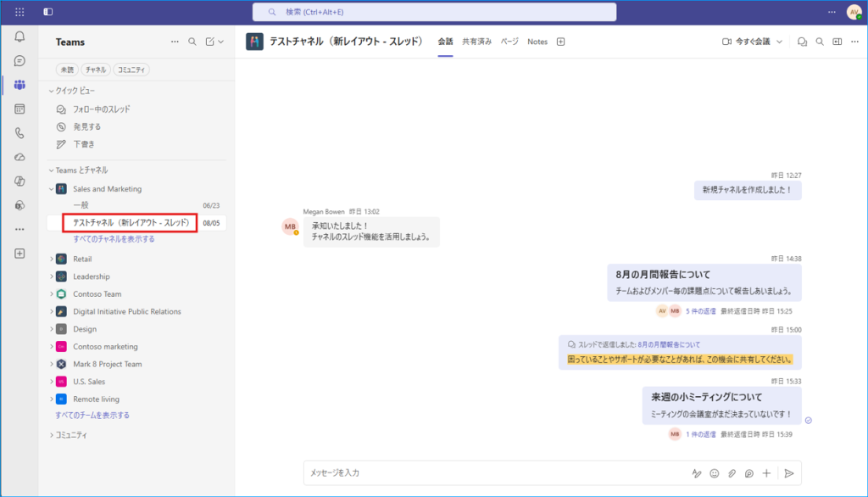Open the OneDrive cloud icon
Screen dimensions: 868x497
coord(19,158)
